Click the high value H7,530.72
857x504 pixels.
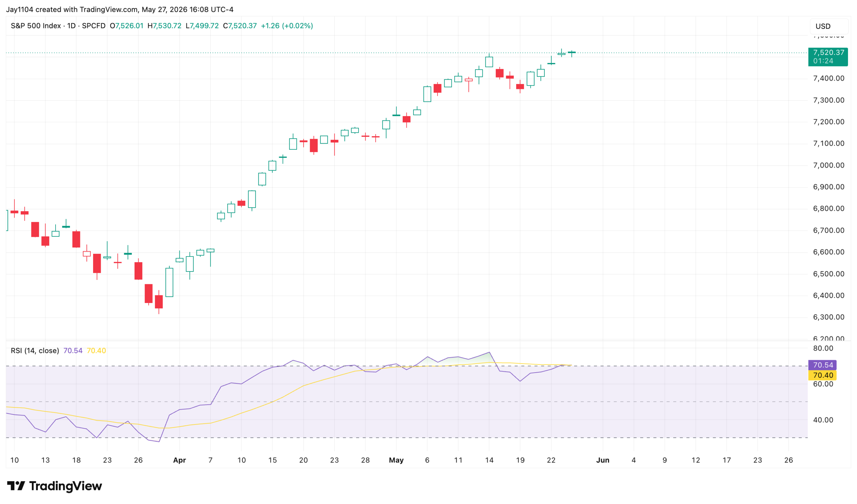click(164, 26)
